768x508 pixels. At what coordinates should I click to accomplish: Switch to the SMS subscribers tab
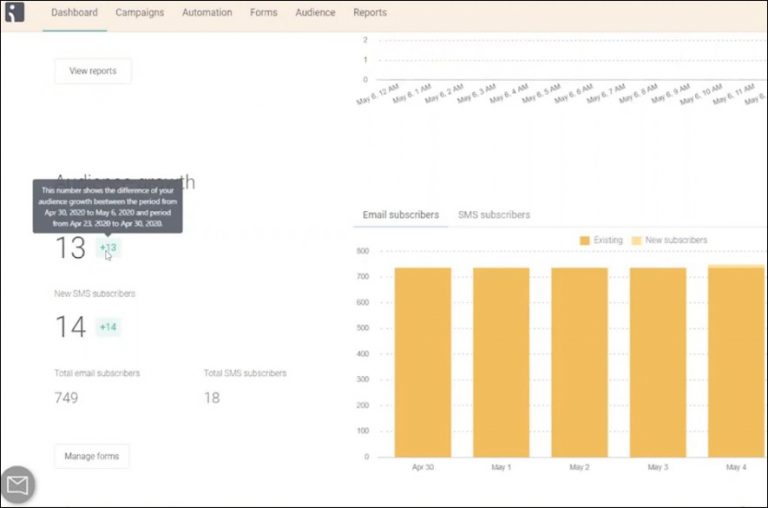[494, 215]
